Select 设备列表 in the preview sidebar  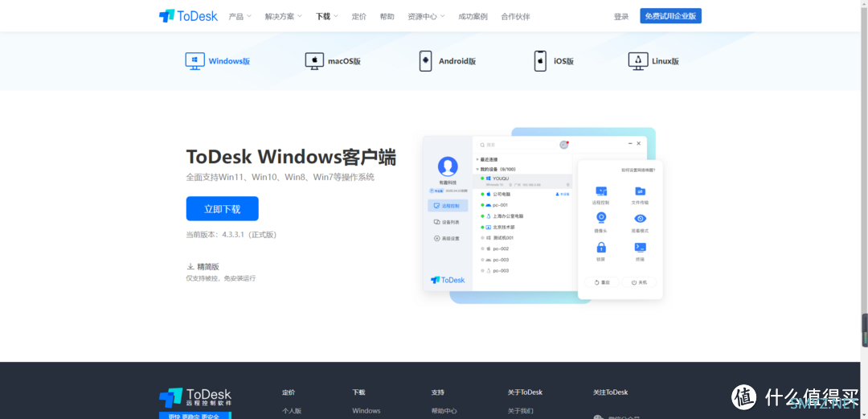(448, 222)
